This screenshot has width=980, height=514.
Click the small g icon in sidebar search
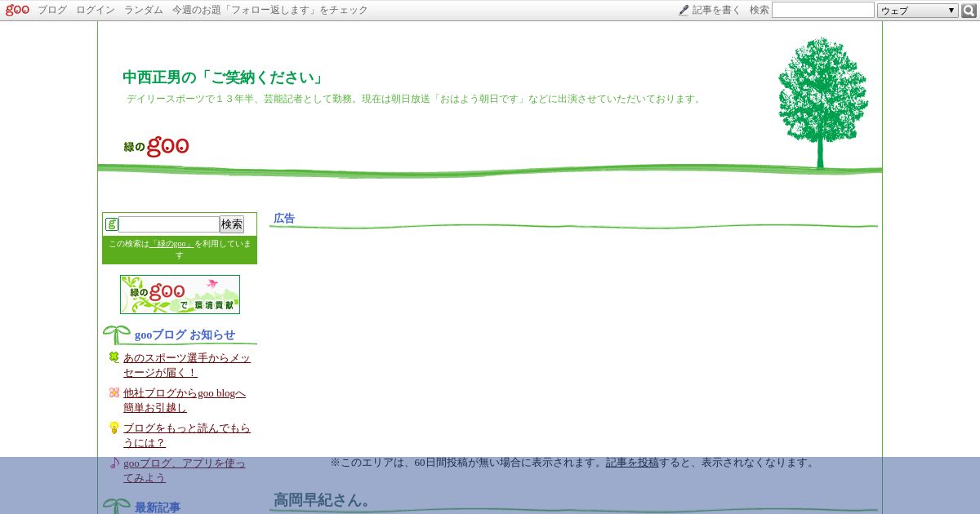click(x=112, y=224)
